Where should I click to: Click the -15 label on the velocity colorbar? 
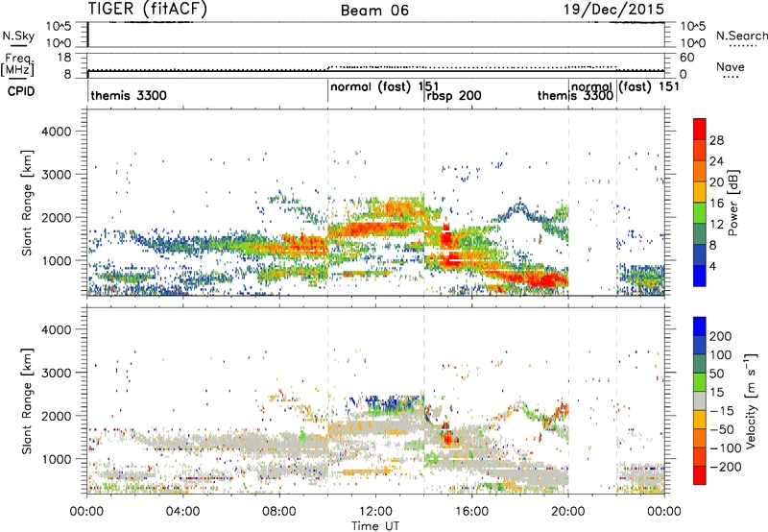click(x=721, y=410)
